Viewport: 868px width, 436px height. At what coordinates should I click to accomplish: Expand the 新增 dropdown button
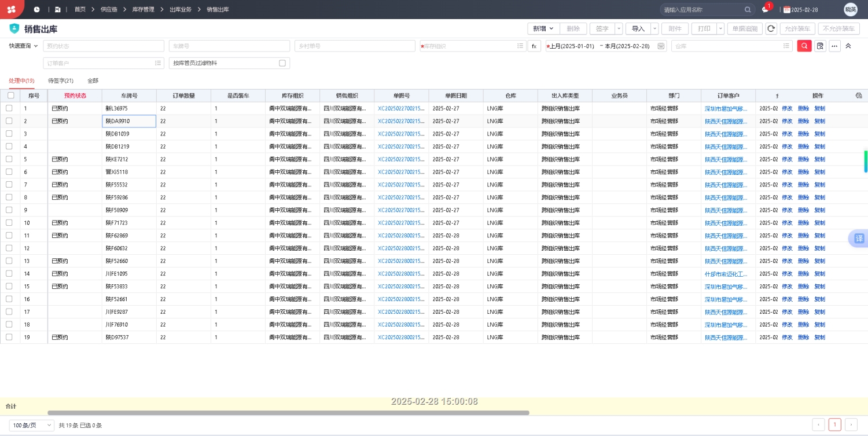pos(543,28)
